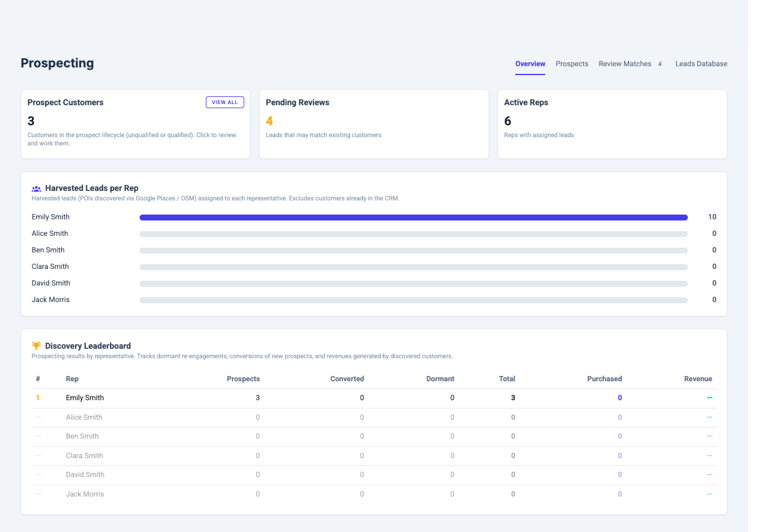
Task: Click the Harvested Leads people icon
Action: pos(36,189)
